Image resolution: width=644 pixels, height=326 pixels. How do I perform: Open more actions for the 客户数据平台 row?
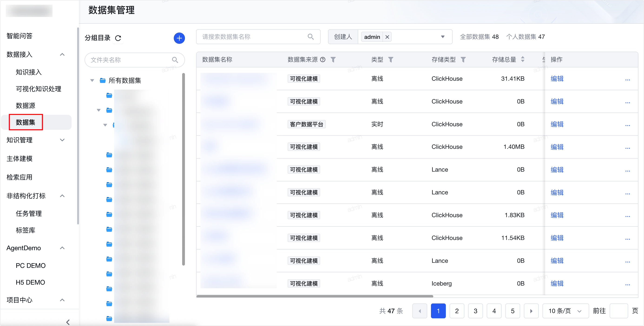click(627, 125)
